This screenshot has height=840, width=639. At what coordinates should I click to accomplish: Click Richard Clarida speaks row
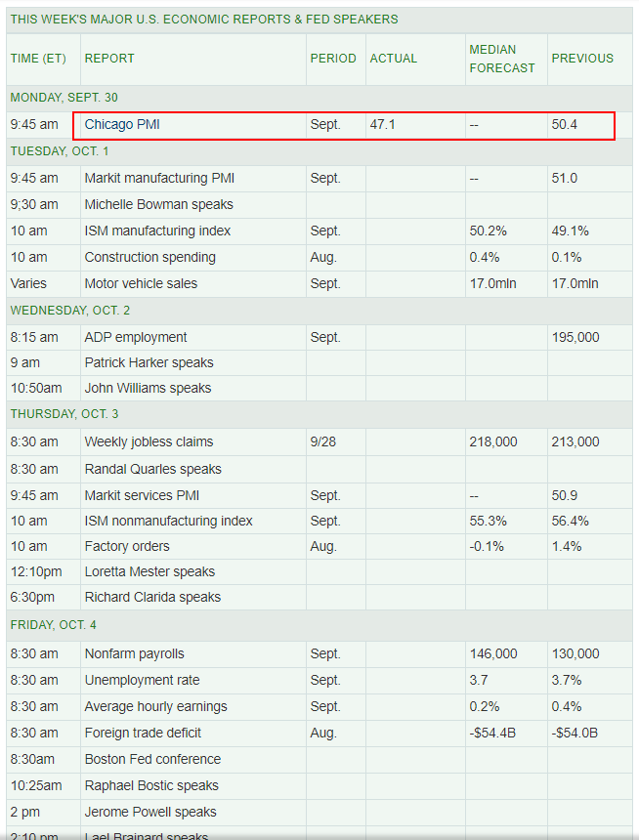coord(319,598)
